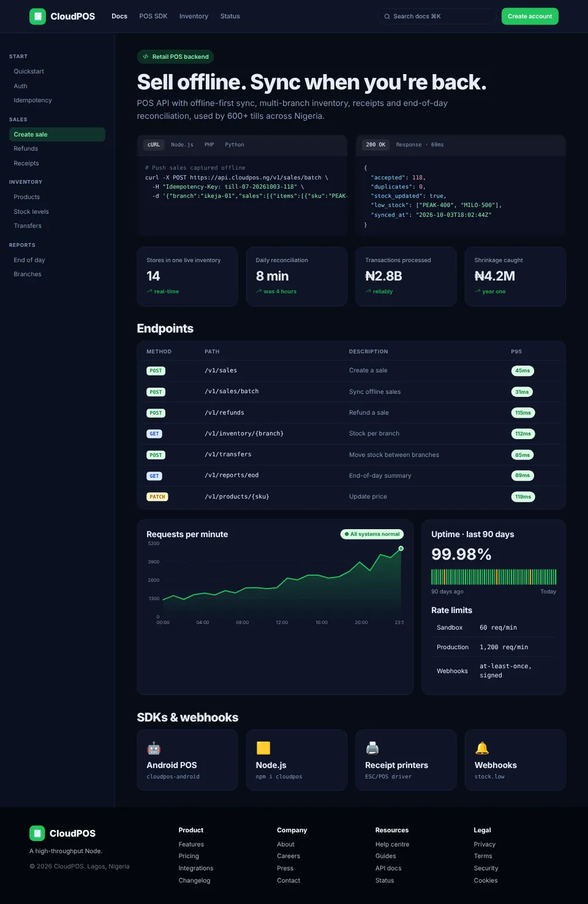588x904 pixels.
Task: Open the Docs nav item
Action: pos(119,17)
